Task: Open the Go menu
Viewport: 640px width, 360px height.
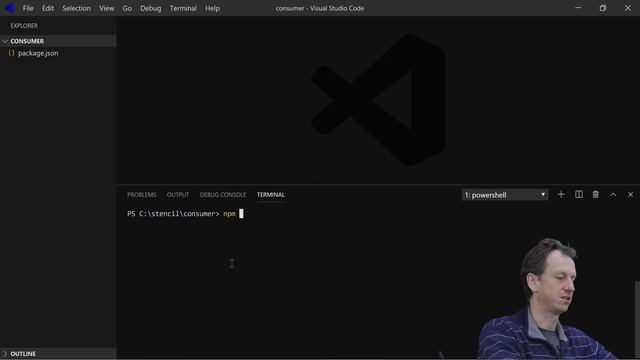Action: click(x=127, y=8)
